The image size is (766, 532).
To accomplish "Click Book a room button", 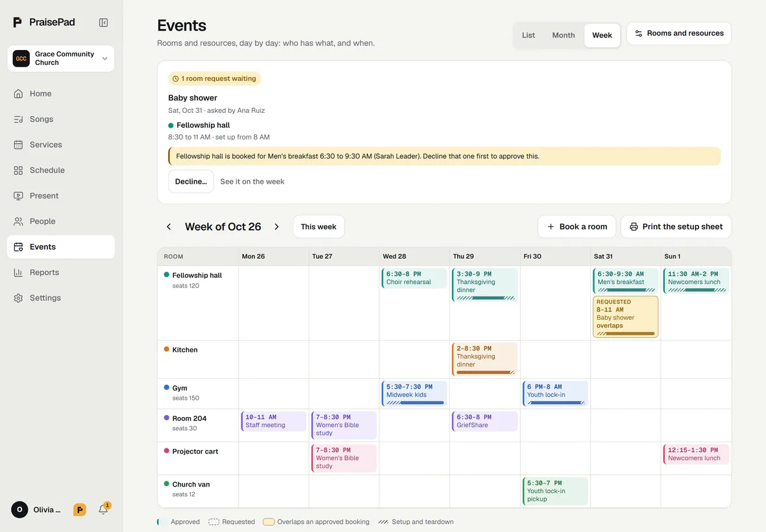I will click(x=577, y=226).
